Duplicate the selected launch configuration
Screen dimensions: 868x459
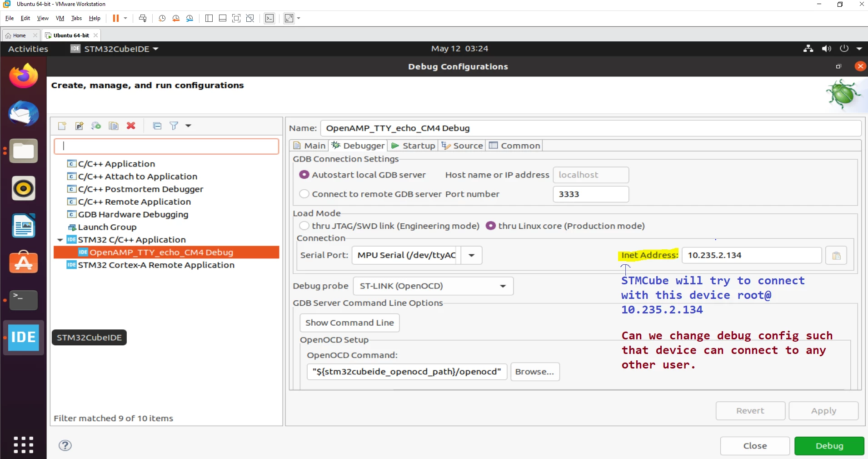pos(114,126)
